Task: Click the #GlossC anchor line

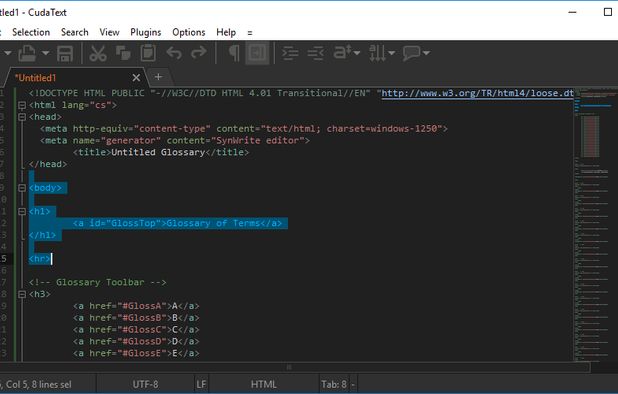Action: click(136, 330)
